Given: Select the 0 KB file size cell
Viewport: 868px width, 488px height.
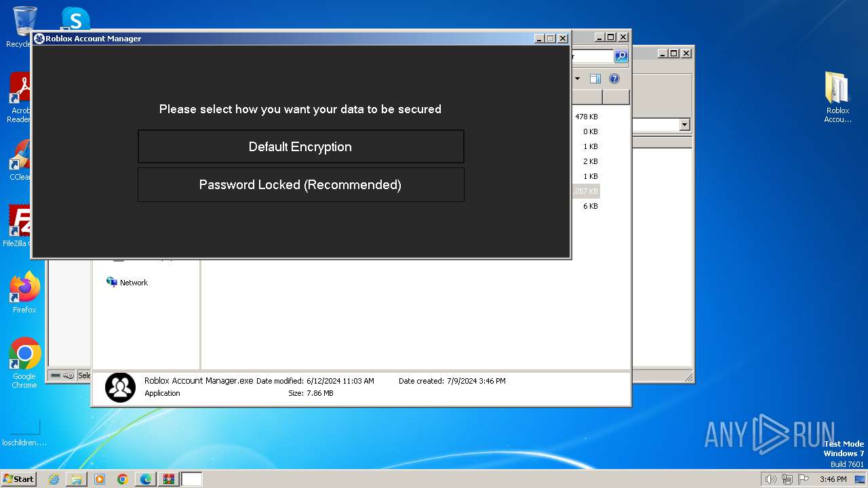Looking at the screenshot, I should [591, 131].
